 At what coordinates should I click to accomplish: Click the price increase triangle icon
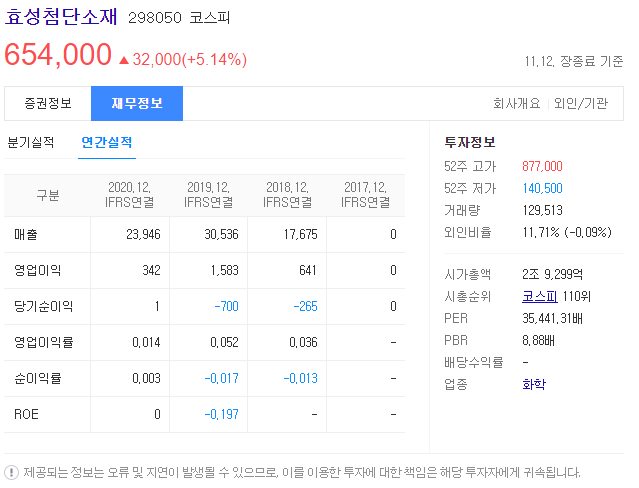[124, 60]
